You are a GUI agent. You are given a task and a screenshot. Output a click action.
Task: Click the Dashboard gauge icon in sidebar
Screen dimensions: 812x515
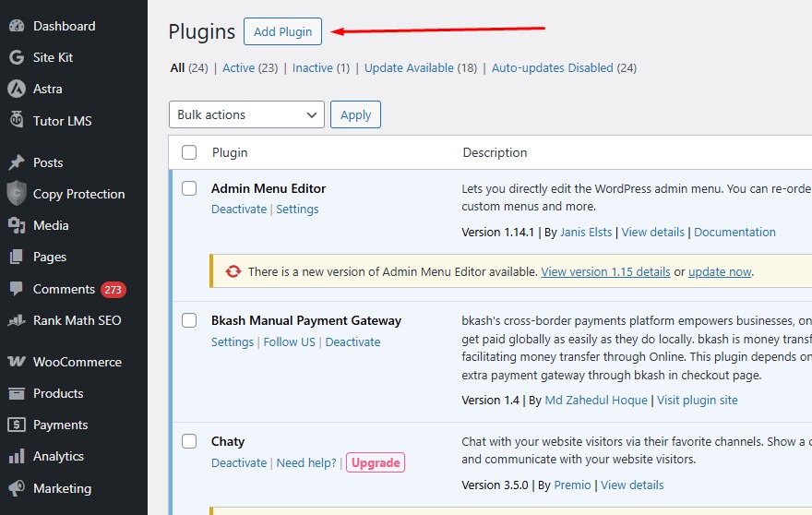[x=16, y=26]
